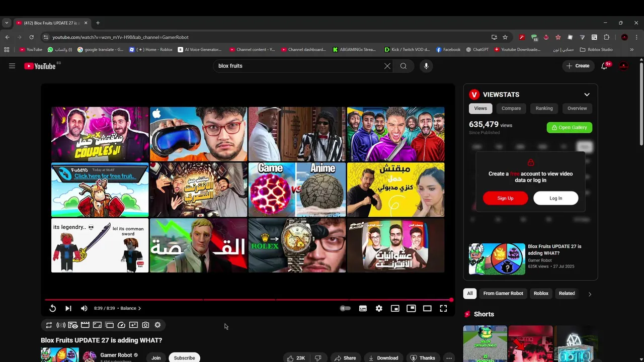The image size is (644, 362).
Task: Select the Compare tab in ViewStats
Action: [x=511, y=108]
